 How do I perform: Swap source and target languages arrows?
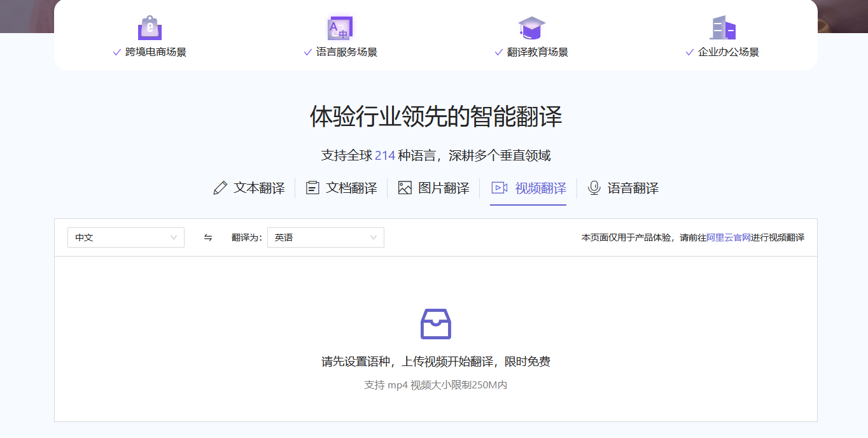coord(208,237)
